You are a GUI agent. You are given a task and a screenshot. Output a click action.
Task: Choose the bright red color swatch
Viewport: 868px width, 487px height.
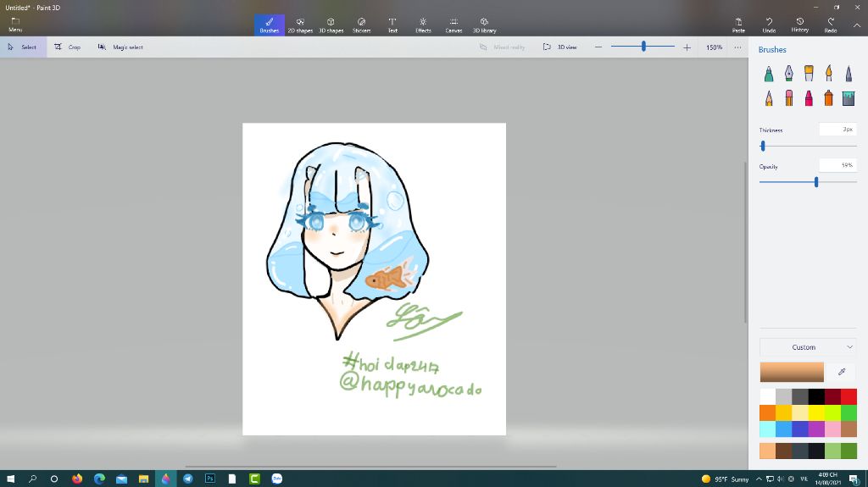pos(849,396)
